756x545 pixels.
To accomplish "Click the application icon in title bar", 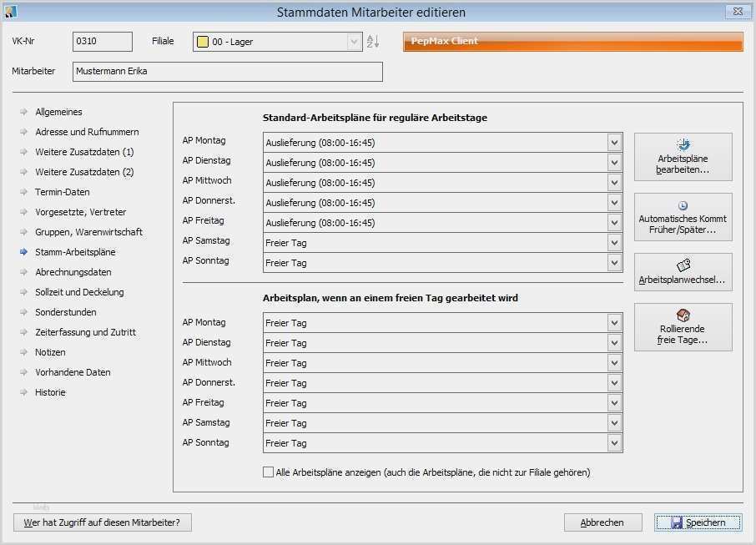I will point(9,12).
